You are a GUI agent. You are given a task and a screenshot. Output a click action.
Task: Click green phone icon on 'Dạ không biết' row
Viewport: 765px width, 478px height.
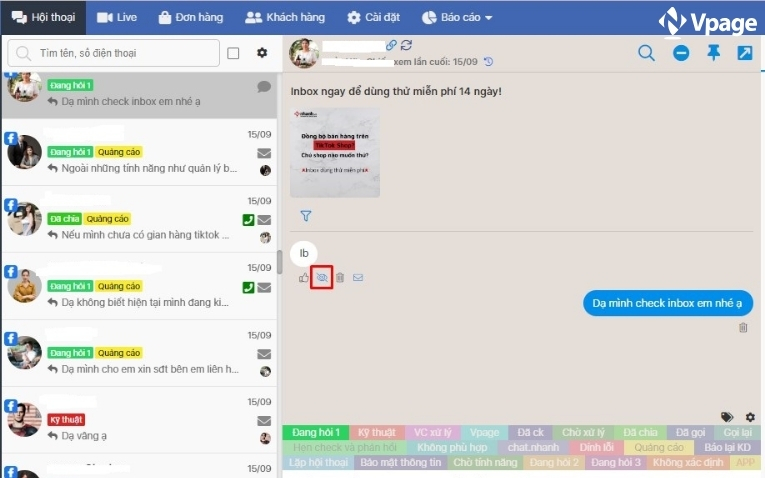coord(248,287)
